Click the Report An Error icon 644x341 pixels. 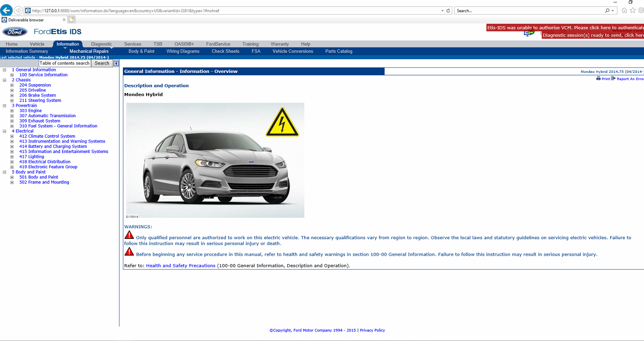click(613, 79)
